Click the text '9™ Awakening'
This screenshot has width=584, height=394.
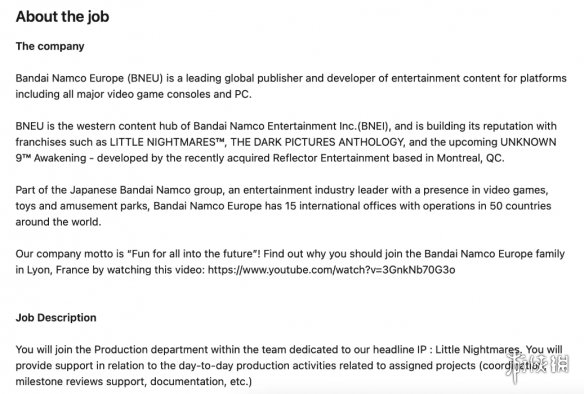(x=51, y=158)
